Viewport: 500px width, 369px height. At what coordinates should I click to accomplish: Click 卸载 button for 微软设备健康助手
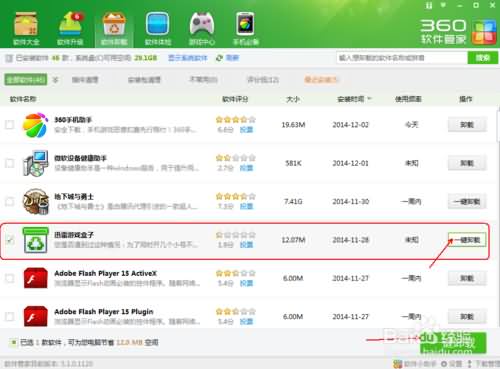pos(467,163)
